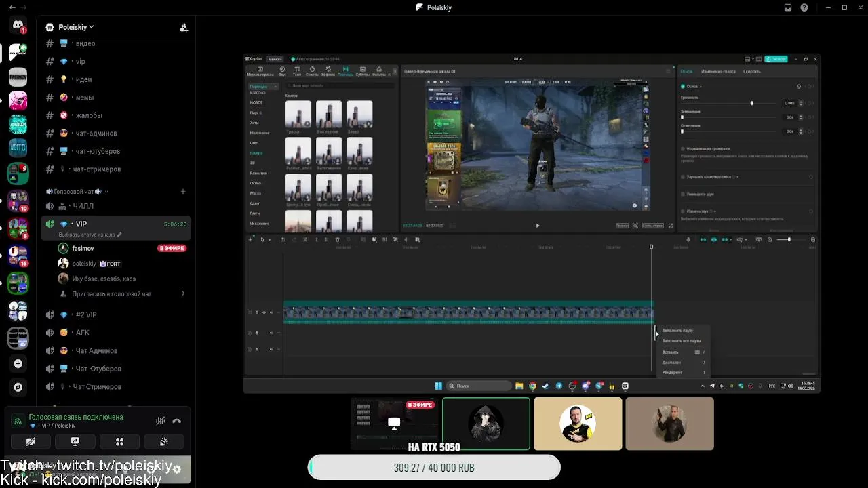
Task: Open CapCut Субтитры media tab
Action: (x=363, y=71)
